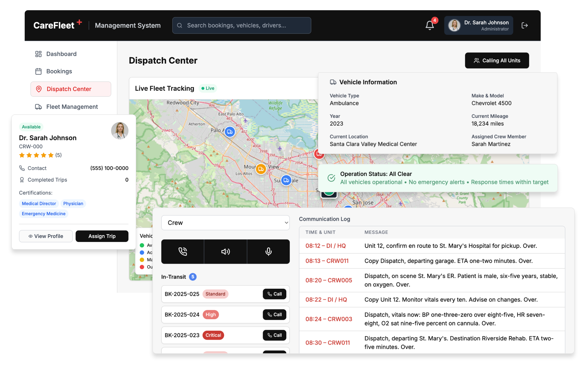Toggle the speaker volume button
The height and width of the screenshot is (373, 588).
tap(225, 251)
